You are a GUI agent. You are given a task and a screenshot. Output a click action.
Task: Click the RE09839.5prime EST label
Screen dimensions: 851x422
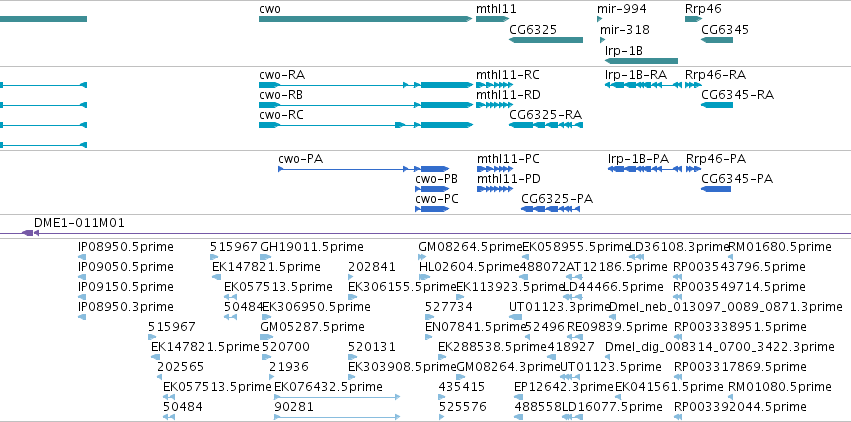tap(617, 327)
